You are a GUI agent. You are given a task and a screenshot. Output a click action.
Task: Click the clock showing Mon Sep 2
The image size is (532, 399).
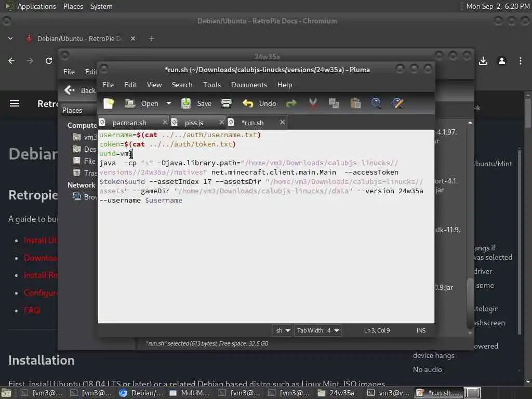[497, 6]
